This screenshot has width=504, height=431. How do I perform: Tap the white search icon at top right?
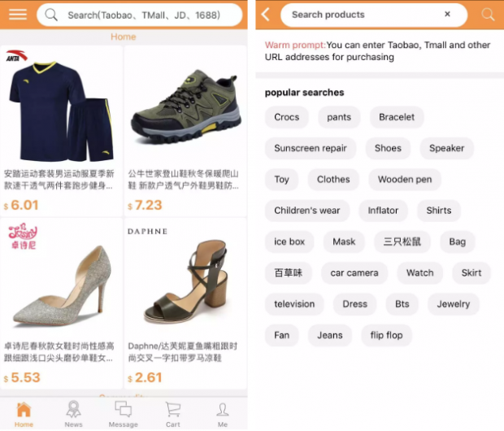click(x=488, y=15)
